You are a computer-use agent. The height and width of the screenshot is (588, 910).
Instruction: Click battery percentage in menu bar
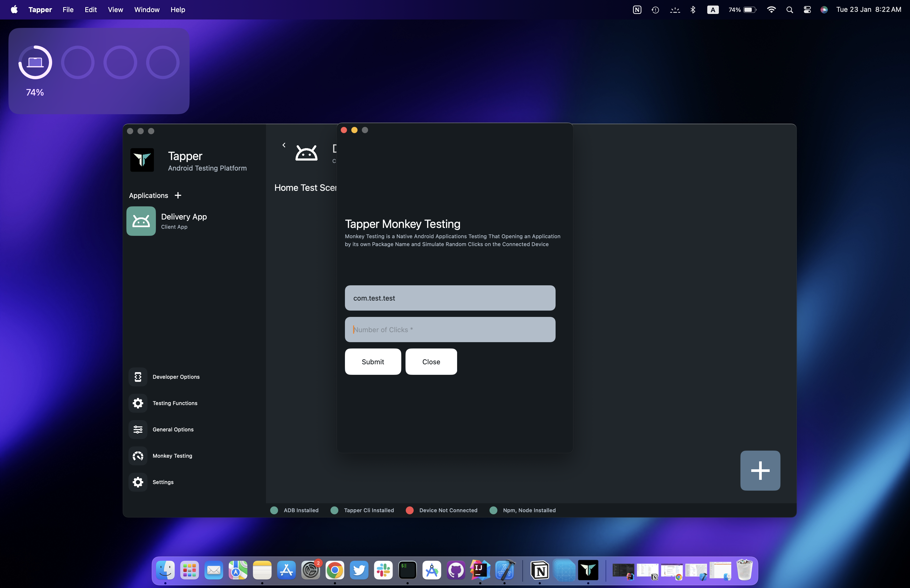point(734,9)
